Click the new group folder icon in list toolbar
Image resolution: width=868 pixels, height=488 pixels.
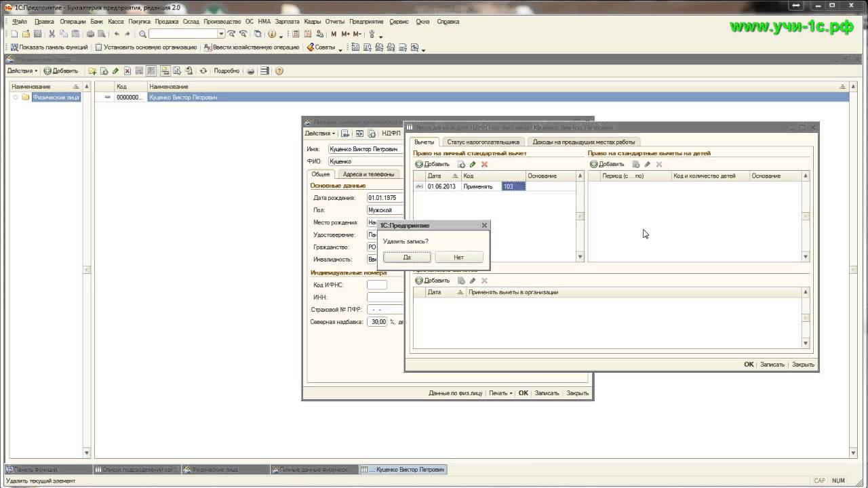click(x=92, y=71)
